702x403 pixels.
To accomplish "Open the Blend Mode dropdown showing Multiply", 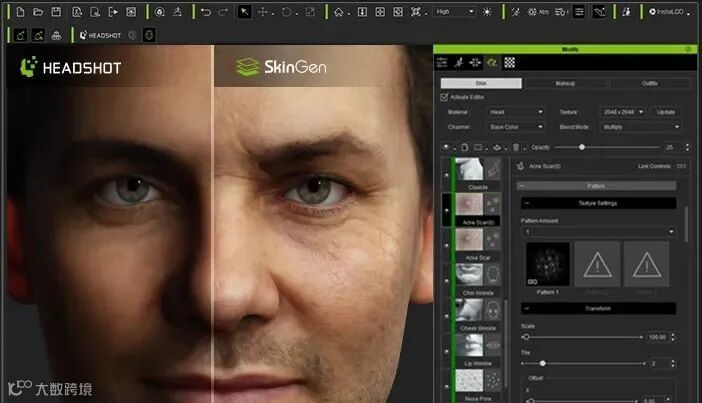I will [641, 127].
